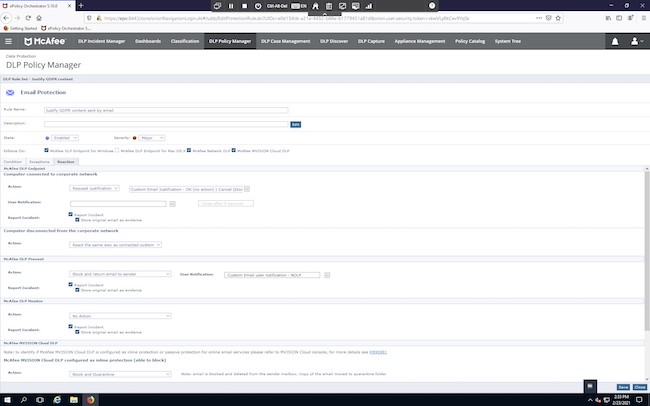Open the taskbar search magnifier

(24, 400)
